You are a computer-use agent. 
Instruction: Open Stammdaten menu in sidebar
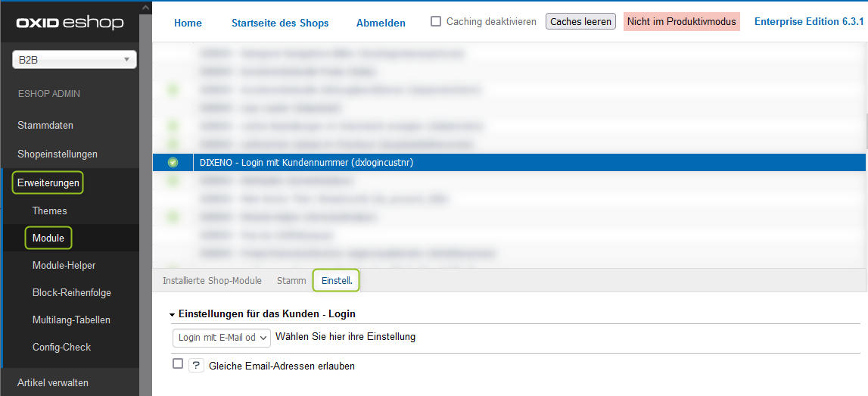45,125
